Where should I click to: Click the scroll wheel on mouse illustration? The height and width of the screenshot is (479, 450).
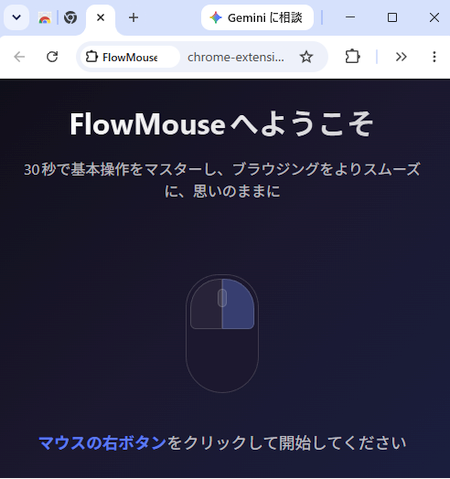click(222, 298)
